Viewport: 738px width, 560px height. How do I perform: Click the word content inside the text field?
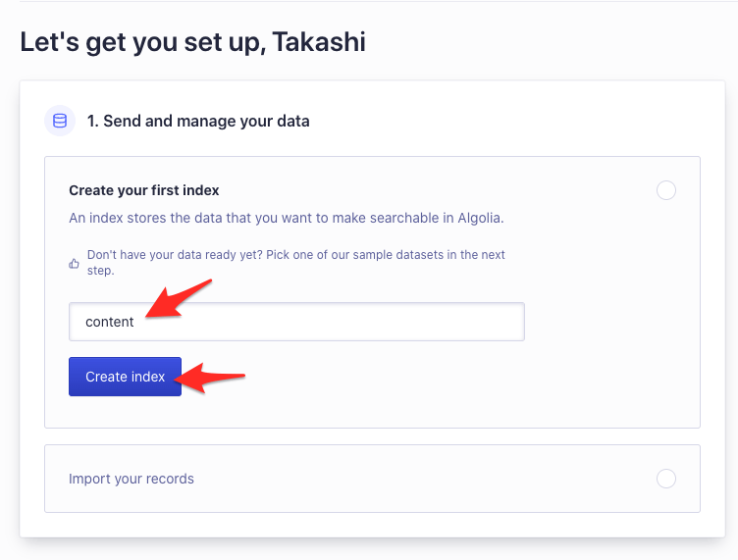[x=110, y=322]
